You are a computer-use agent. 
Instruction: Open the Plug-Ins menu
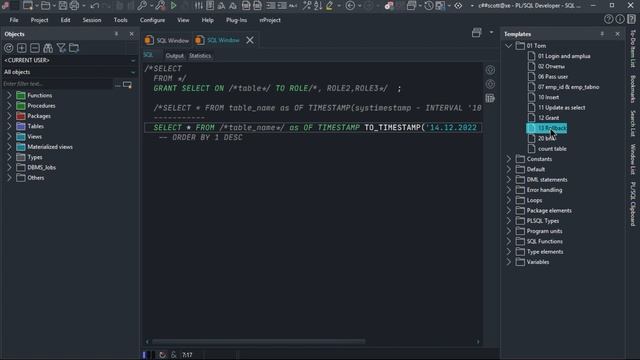(x=236, y=20)
